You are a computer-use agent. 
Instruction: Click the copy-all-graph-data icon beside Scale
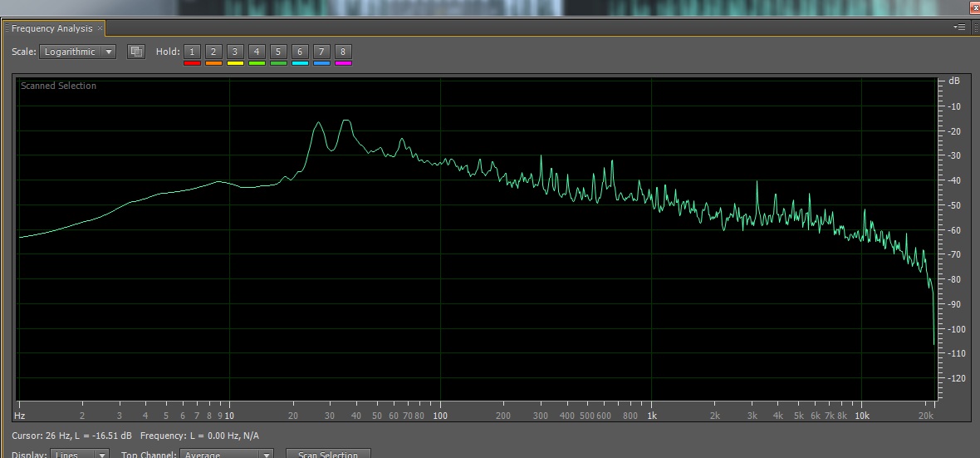(136, 52)
